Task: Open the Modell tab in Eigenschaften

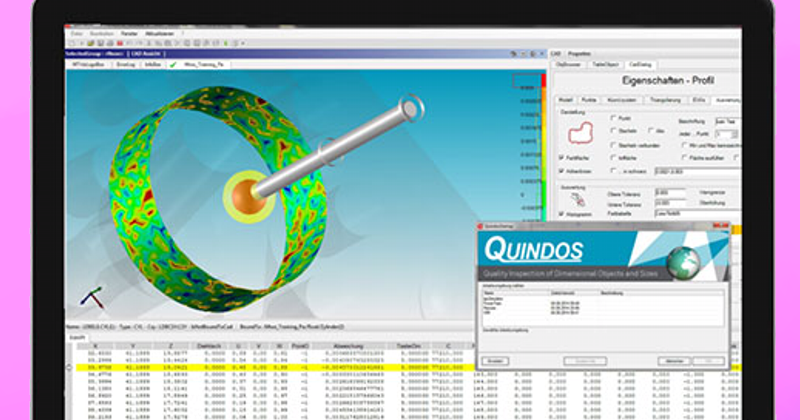Action: pos(565,100)
